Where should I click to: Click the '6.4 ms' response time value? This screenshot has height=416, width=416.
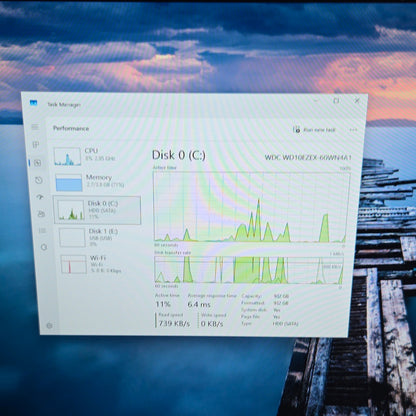click(199, 304)
